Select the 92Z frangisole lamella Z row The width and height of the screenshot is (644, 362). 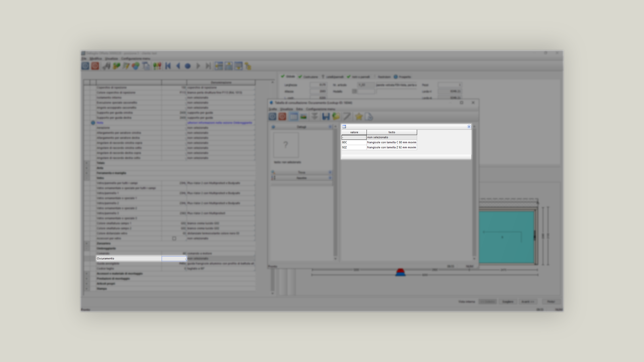click(x=379, y=147)
